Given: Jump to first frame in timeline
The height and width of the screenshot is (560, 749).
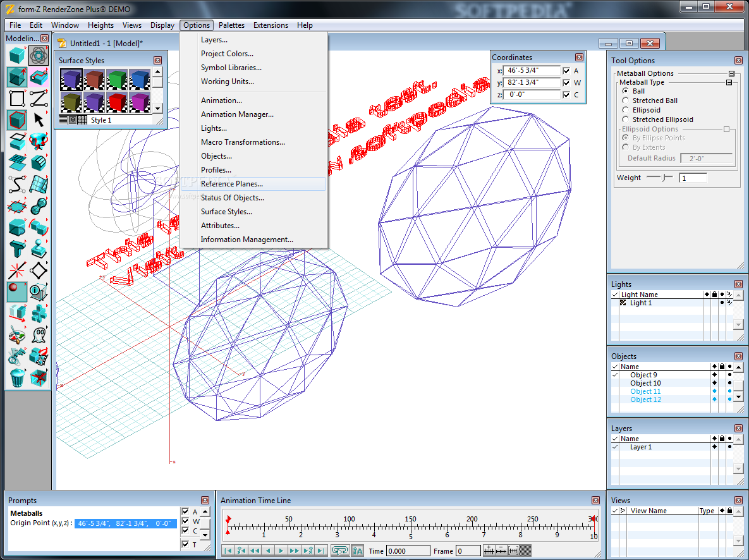Looking at the screenshot, I should [x=228, y=551].
